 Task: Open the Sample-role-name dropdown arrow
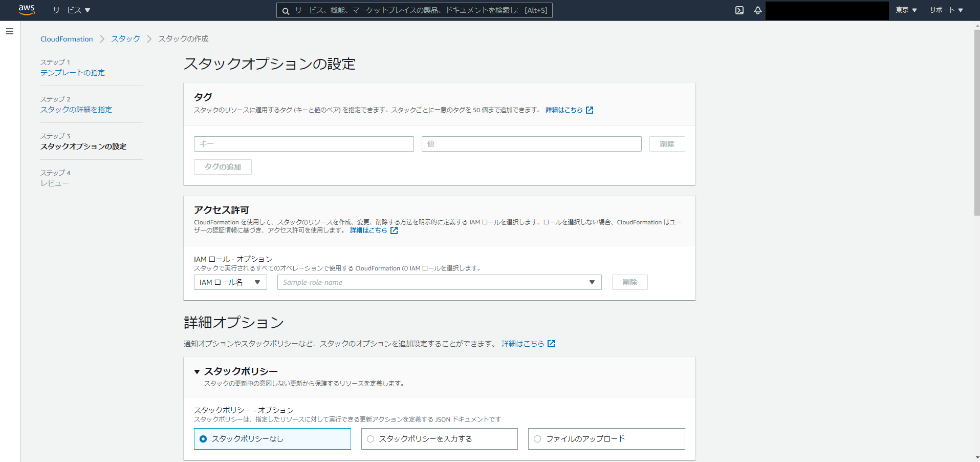pos(591,282)
